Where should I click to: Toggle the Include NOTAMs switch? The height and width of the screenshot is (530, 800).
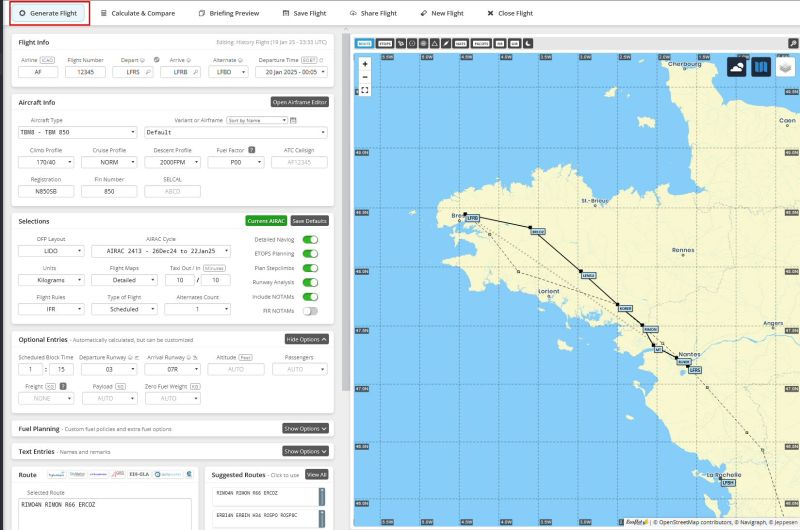[310, 296]
